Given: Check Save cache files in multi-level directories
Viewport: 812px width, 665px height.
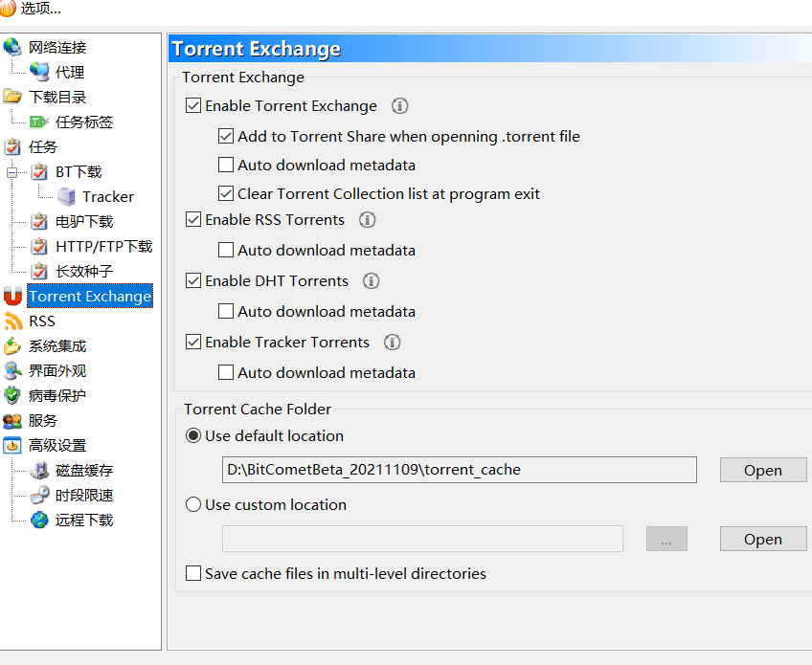Looking at the screenshot, I should (193, 573).
